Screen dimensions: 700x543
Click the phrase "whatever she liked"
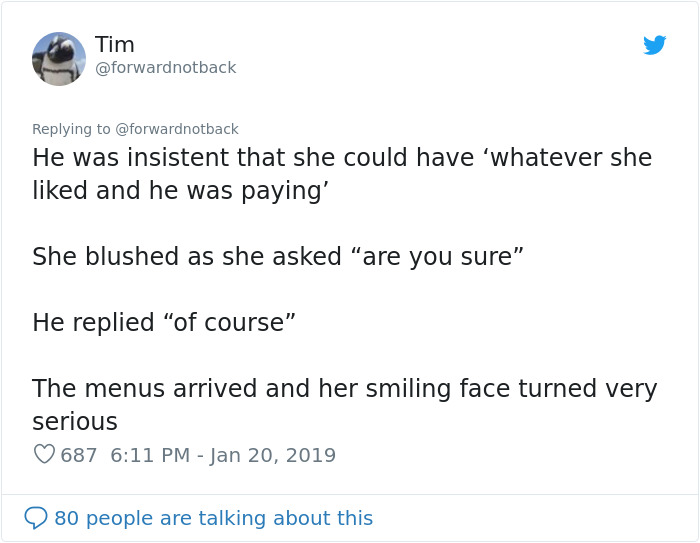[560, 158]
